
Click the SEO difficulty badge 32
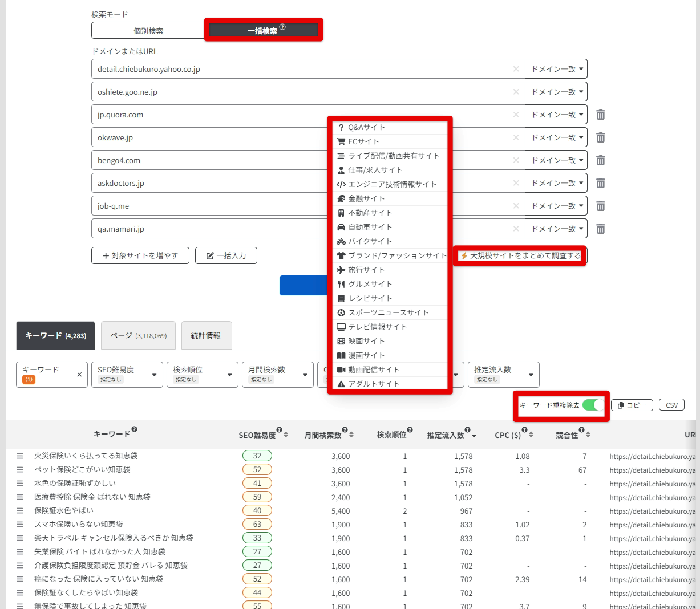click(257, 456)
